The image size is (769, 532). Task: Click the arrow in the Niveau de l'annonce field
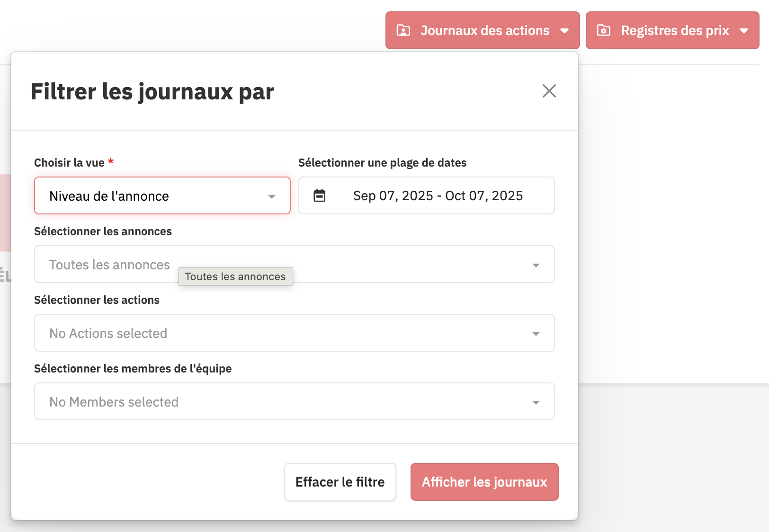click(272, 196)
